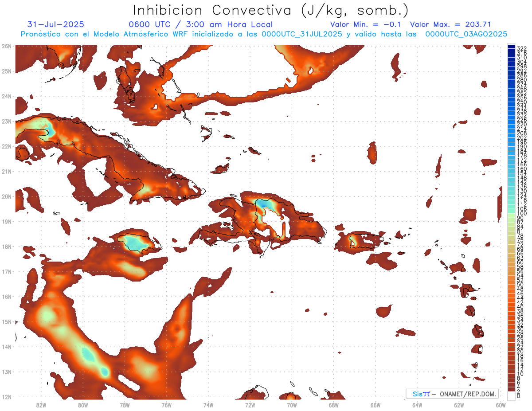Select the 31-Jul-2025 date label
This screenshot has width=532, height=411.
55,24
